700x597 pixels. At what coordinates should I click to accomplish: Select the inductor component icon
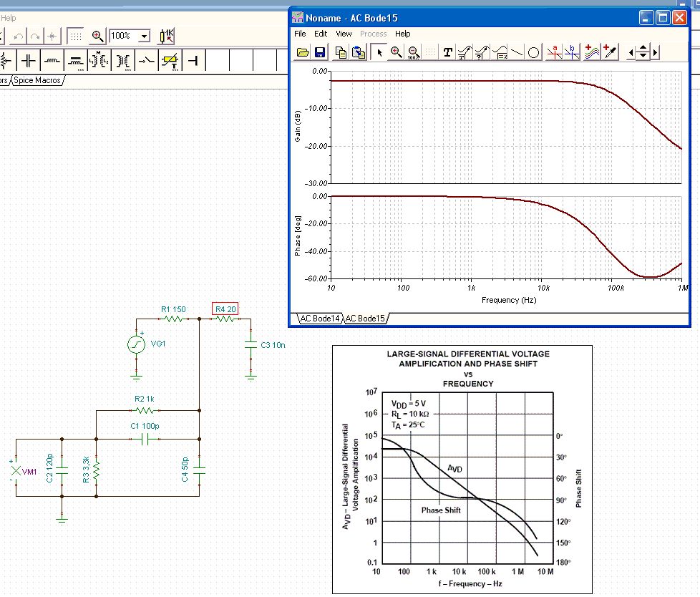pyautogui.click(x=52, y=59)
